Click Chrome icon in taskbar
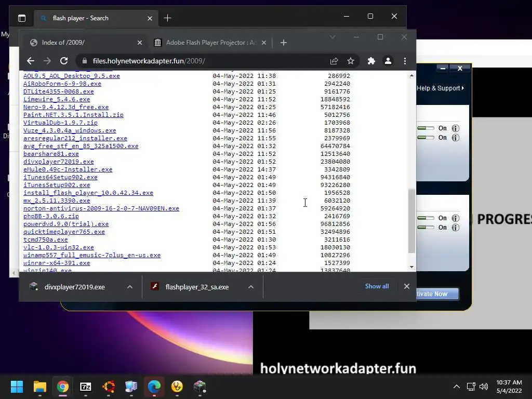This screenshot has width=532, height=399. (63, 387)
